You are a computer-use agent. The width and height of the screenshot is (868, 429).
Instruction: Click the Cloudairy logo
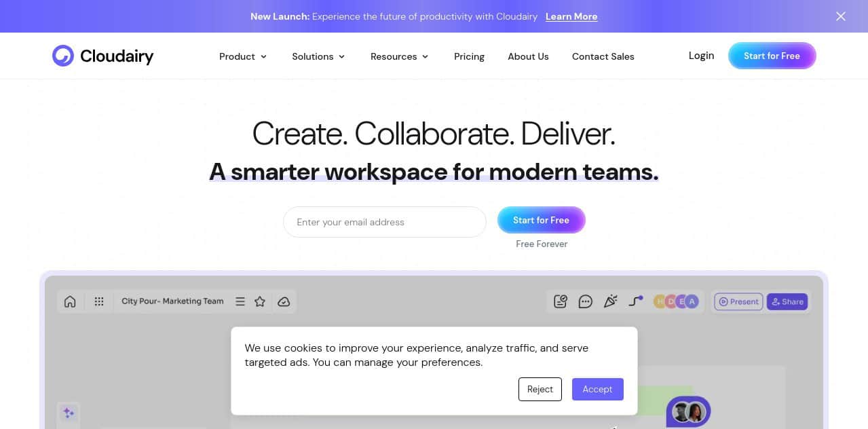(x=102, y=56)
